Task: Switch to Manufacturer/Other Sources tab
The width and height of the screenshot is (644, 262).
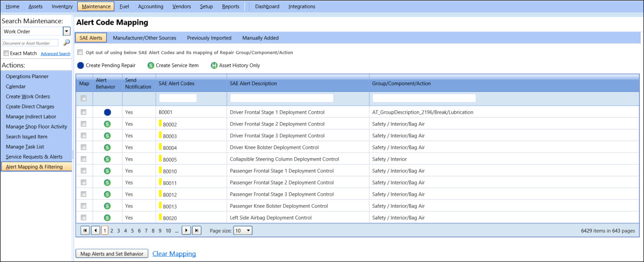Action: click(x=144, y=38)
